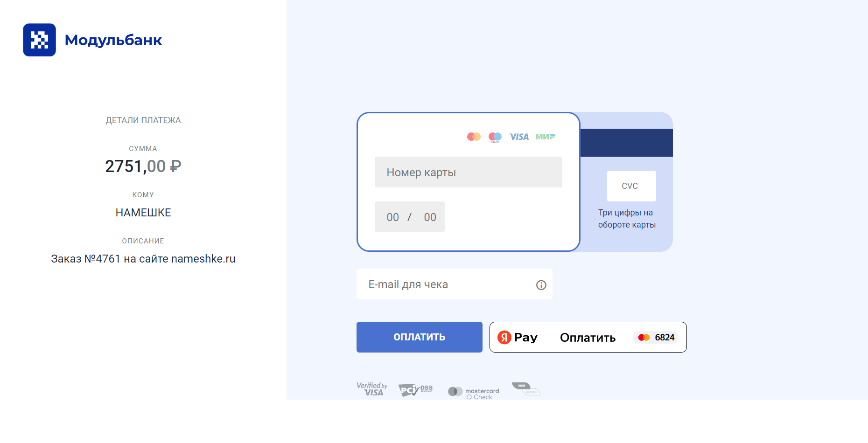868x443 pixels.
Task: Click the Yandex Pay Оплатить button
Action: point(588,337)
